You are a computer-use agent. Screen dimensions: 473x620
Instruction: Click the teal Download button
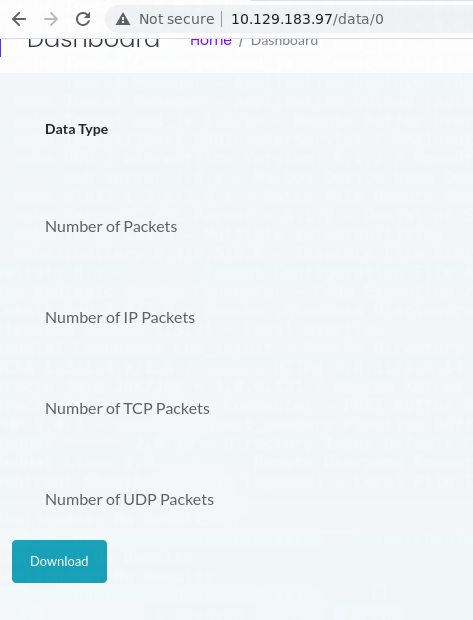pyautogui.click(x=59, y=561)
